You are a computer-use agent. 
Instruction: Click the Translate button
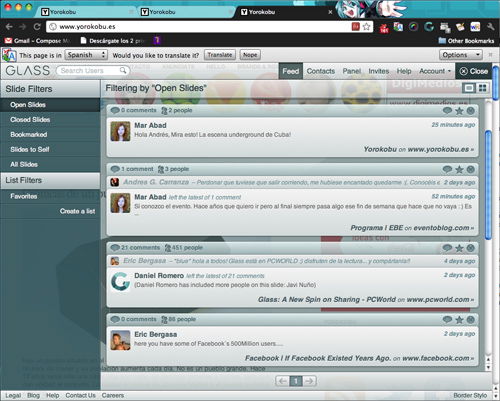pos(220,55)
